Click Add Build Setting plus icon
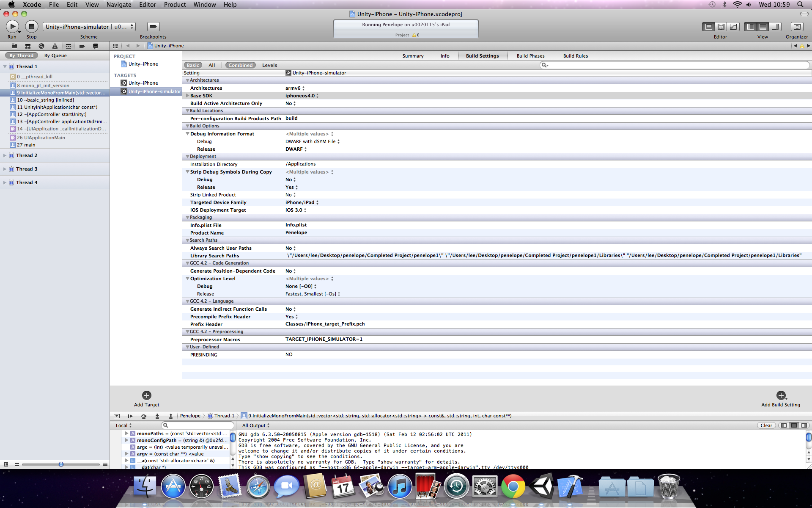 781,395
